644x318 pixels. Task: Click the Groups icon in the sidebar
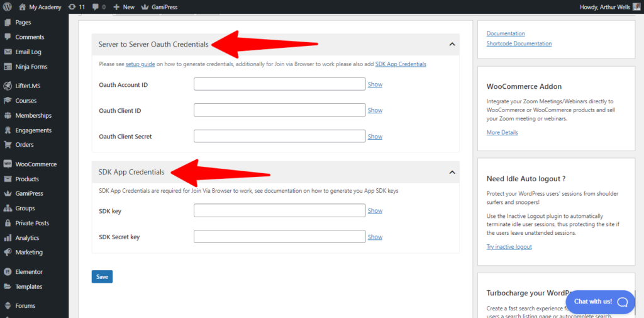pos(8,208)
